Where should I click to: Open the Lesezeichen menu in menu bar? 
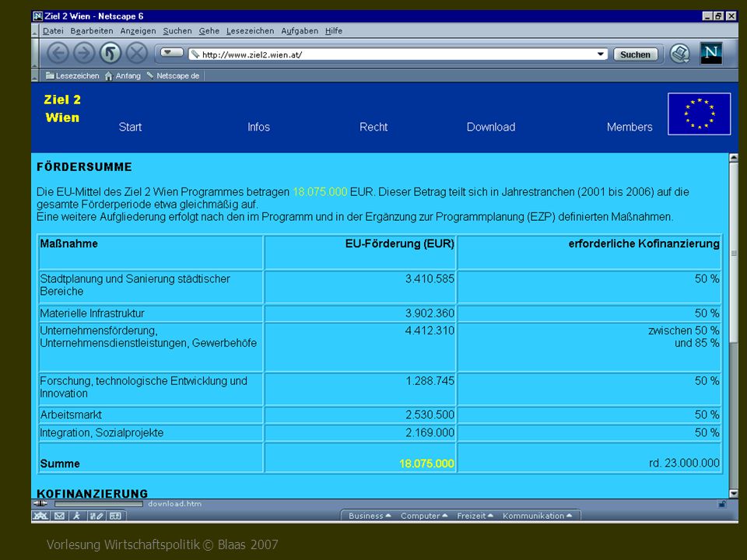(250, 31)
